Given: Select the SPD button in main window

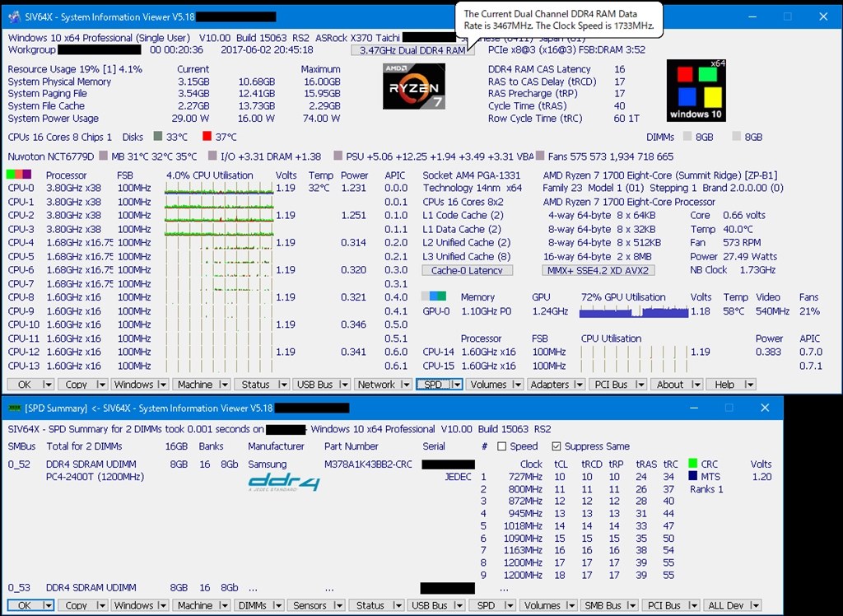Looking at the screenshot, I should coord(433,384).
